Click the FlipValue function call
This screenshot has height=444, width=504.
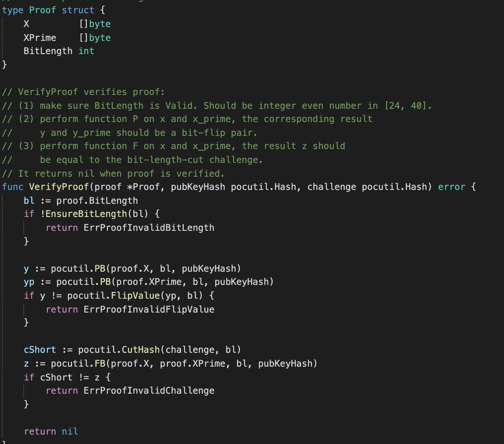click(x=135, y=296)
